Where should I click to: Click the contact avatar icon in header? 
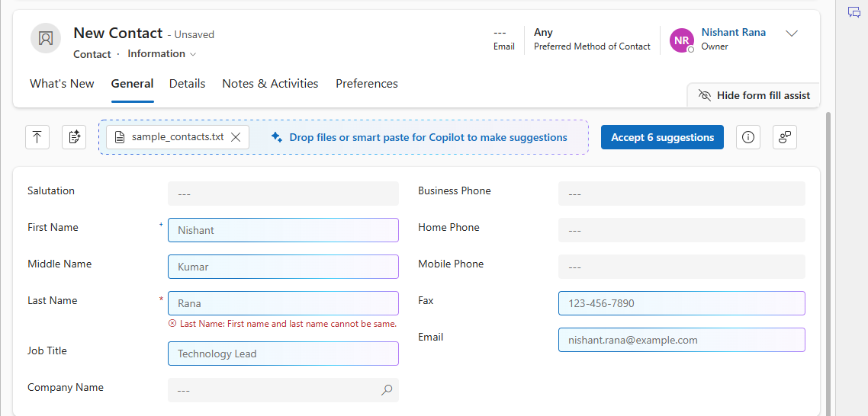coord(46,38)
